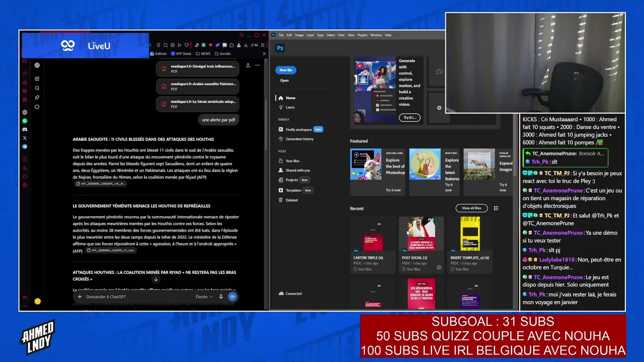Image resolution: width=644 pixels, height=362 pixels.
Task: Open the Élevée model selector dropdown
Action: [204, 297]
